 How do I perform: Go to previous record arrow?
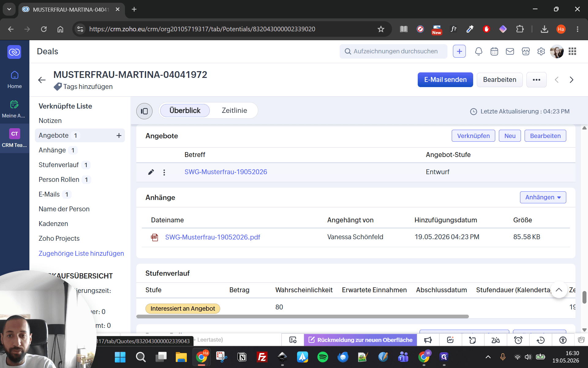coord(557,80)
